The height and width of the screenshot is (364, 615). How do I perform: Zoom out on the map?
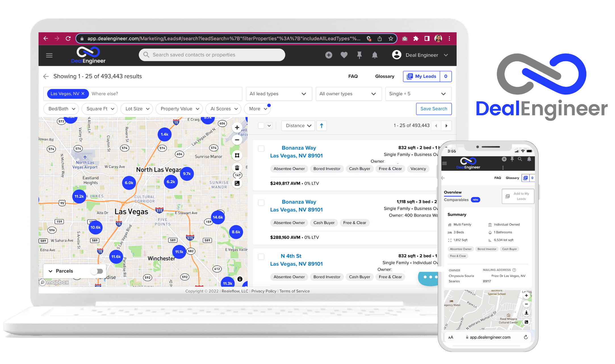pyautogui.click(x=237, y=140)
